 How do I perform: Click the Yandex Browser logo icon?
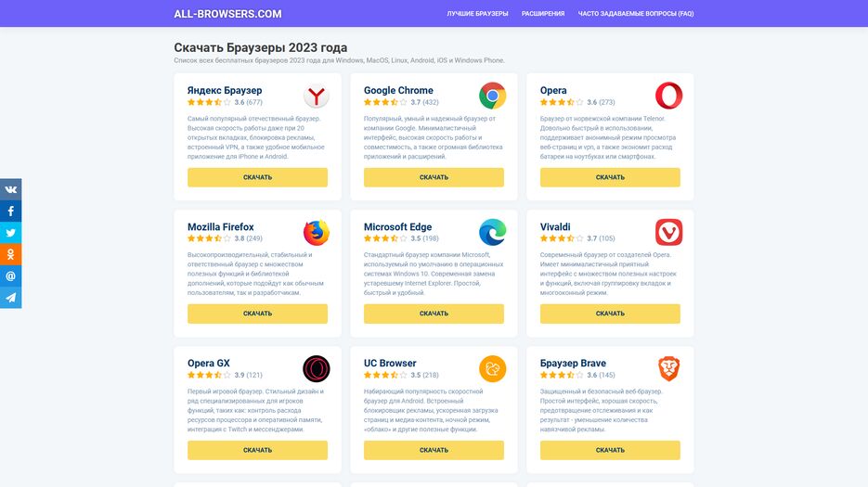coord(316,96)
